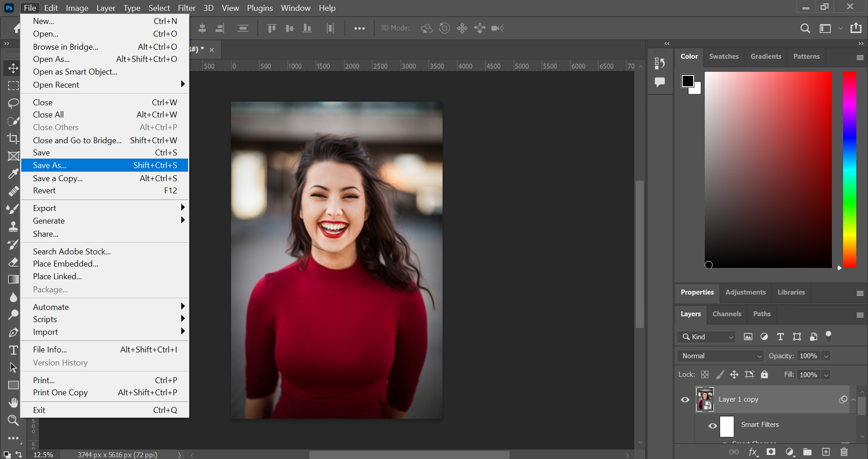Choose Save As... from File menu

[x=105, y=165]
